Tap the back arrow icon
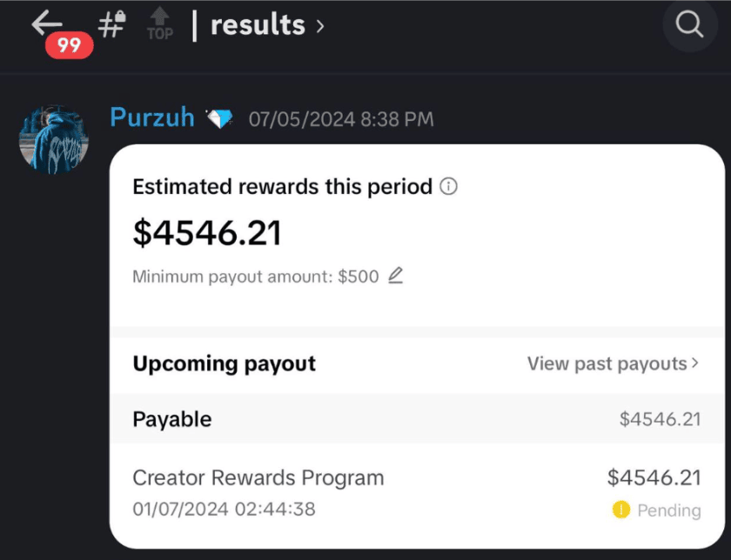 pyautogui.click(x=47, y=23)
